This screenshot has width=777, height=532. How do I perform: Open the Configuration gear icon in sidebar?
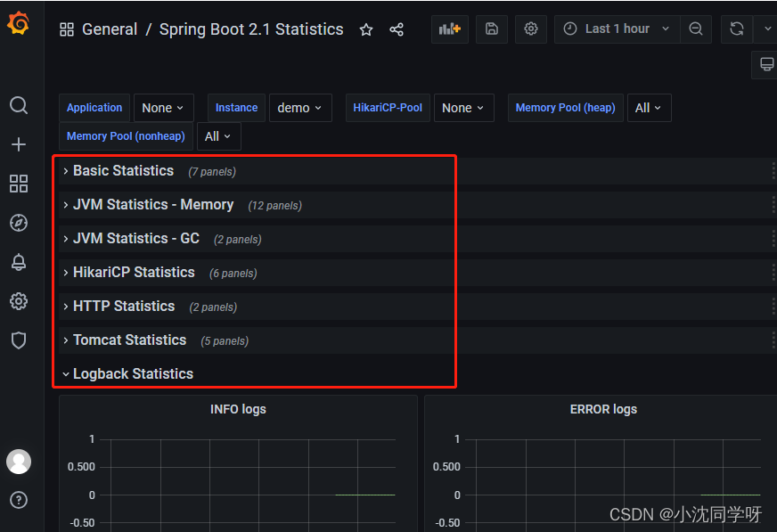pos(19,301)
